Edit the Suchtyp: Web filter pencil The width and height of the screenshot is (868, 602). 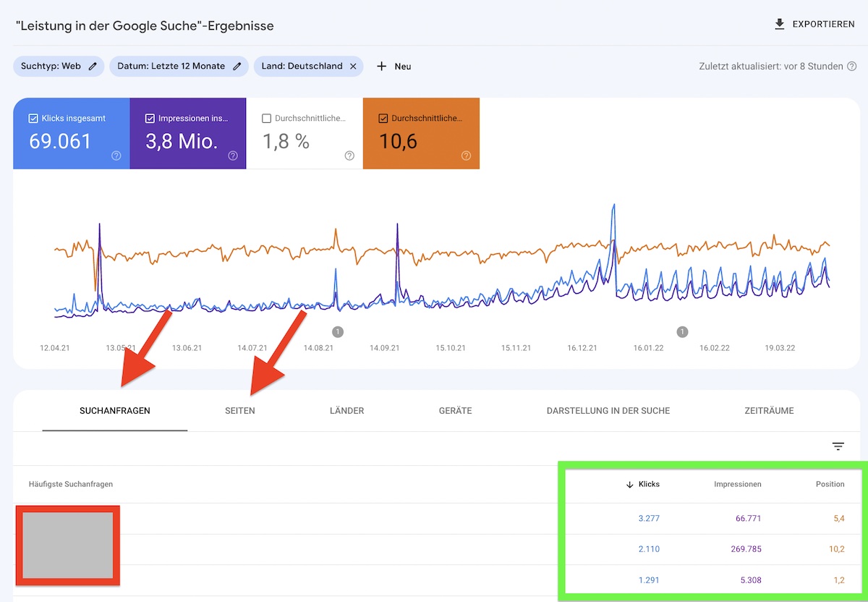(x=93, y=66)
